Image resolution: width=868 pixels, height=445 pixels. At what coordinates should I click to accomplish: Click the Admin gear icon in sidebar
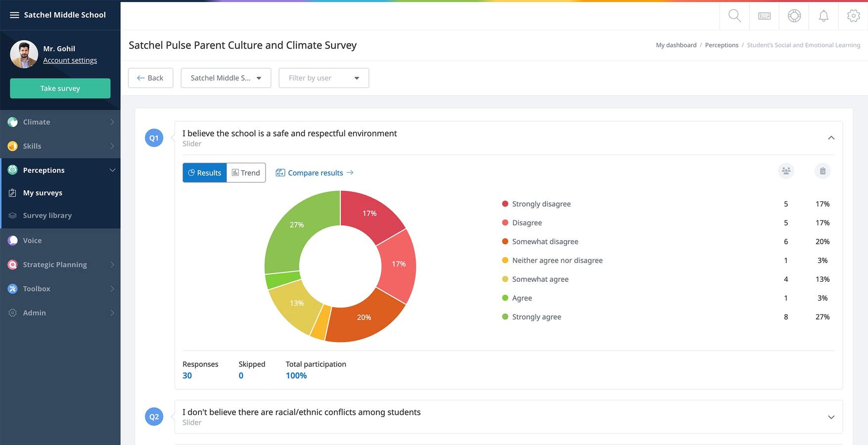pyautogui.click(x=13, y=312)
